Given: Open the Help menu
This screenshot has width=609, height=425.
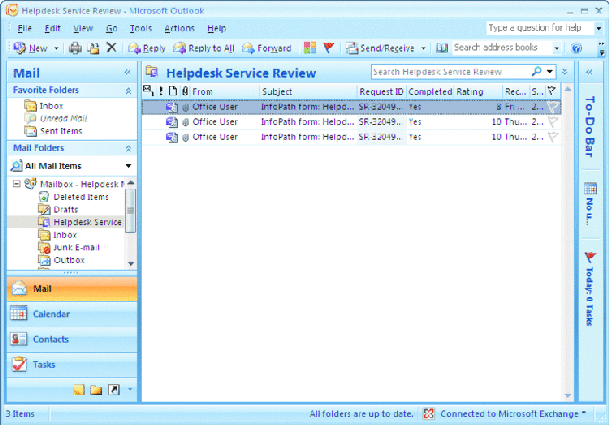Looking at the screenshot, I should tap(216, 28).
